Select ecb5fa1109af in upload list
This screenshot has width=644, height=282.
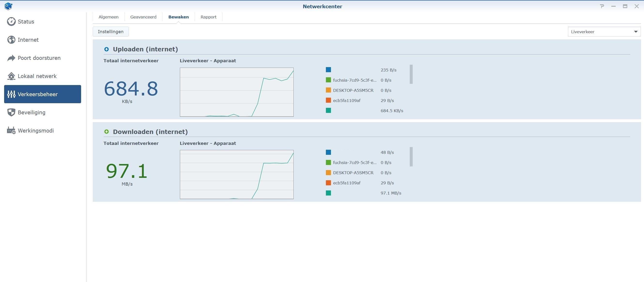click(x=347, y=101)
